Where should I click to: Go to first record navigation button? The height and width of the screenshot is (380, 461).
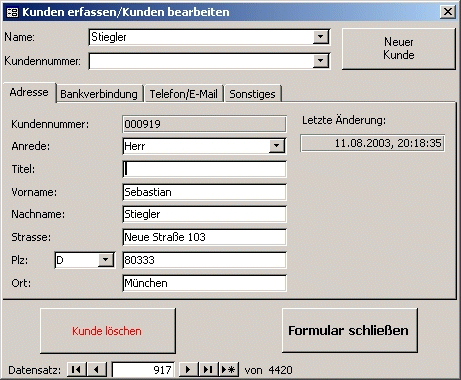[x=76, y=369]
